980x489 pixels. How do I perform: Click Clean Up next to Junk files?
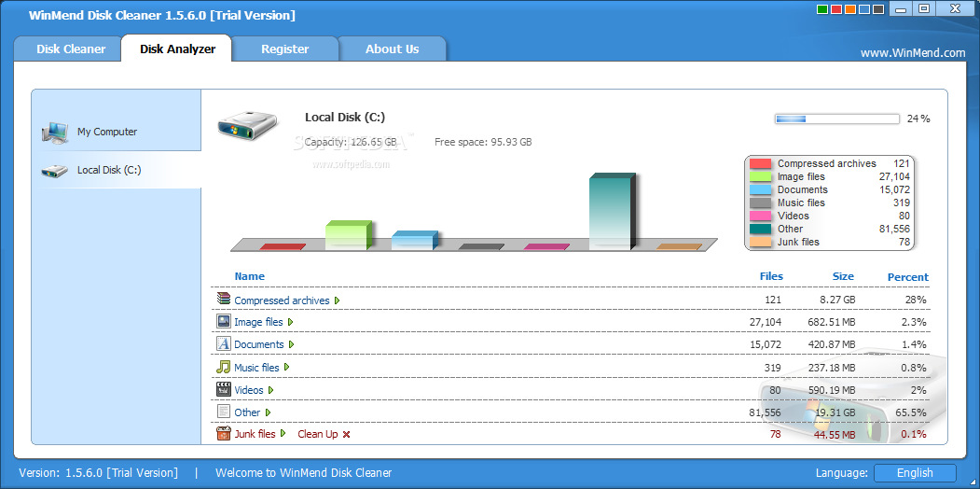(x=318, y=434)
